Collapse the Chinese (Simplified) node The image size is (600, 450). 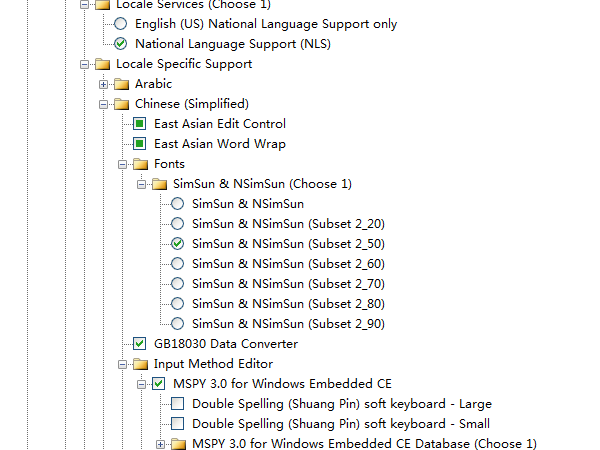coord(103,104)
